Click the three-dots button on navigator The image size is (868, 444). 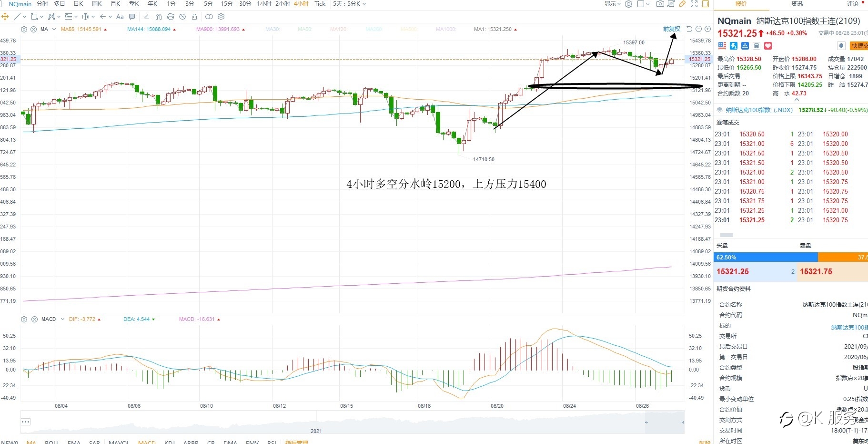26,422
